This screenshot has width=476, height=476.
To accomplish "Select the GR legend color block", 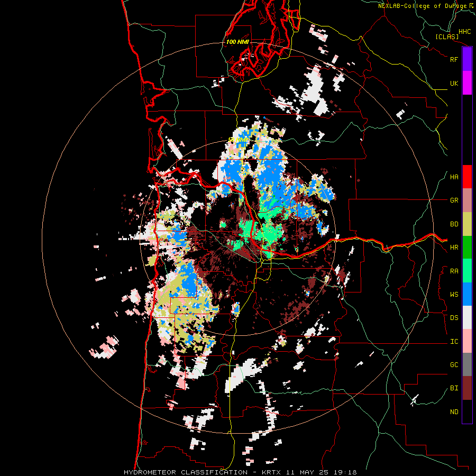I will pyautogui.click(x=467, y=200).
